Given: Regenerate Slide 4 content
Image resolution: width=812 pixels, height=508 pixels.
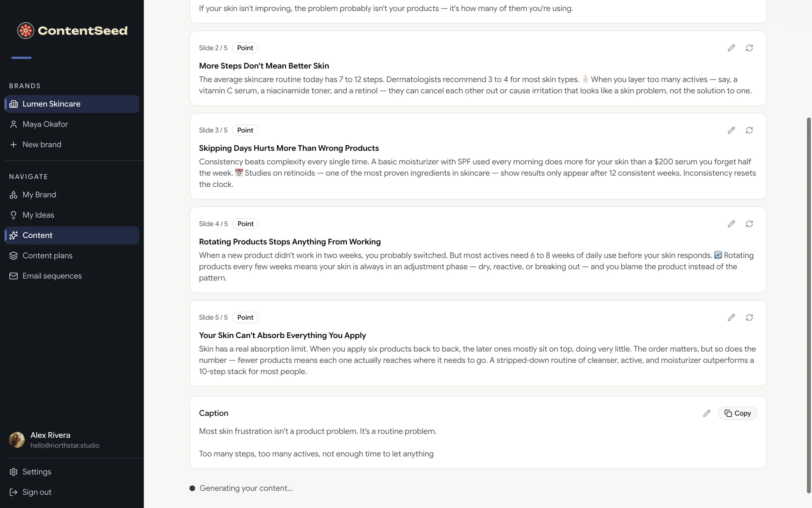Looking at the screenshot, I should coord(749,224).
